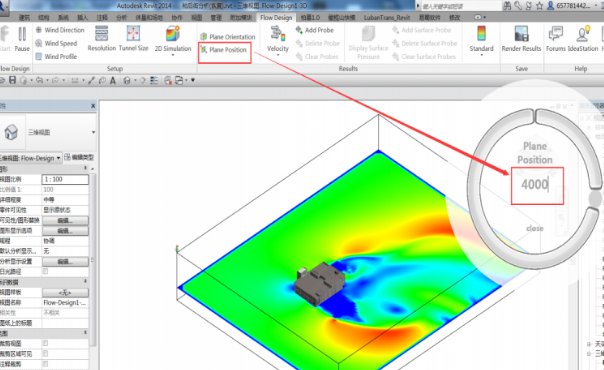Click the Undo arrow in quick access toolbar

[39, 80]
